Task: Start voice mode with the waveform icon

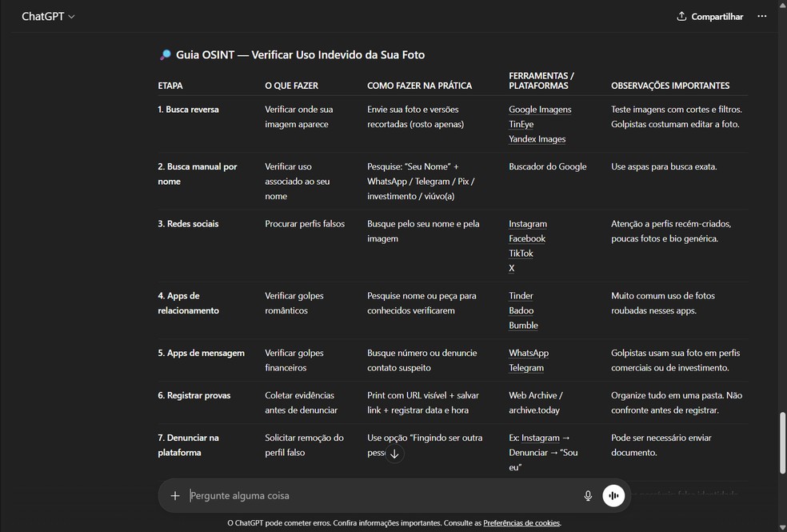Action: 613,496
